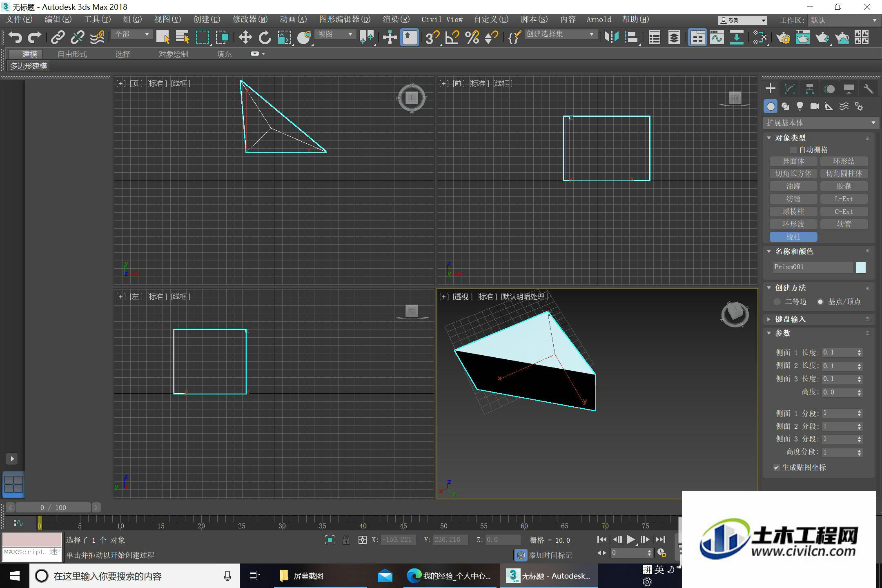Screen dimensions: 882x588
Task: Select the Link tool icon
Action: (58, 38)
